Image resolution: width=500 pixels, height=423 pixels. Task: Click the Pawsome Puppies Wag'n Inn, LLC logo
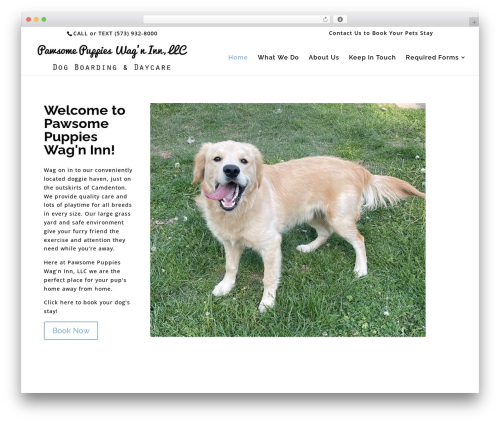[112, 51]
